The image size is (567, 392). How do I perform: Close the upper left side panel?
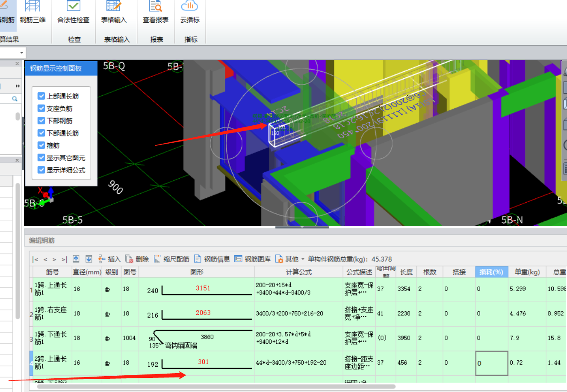[x=17, y=64]
